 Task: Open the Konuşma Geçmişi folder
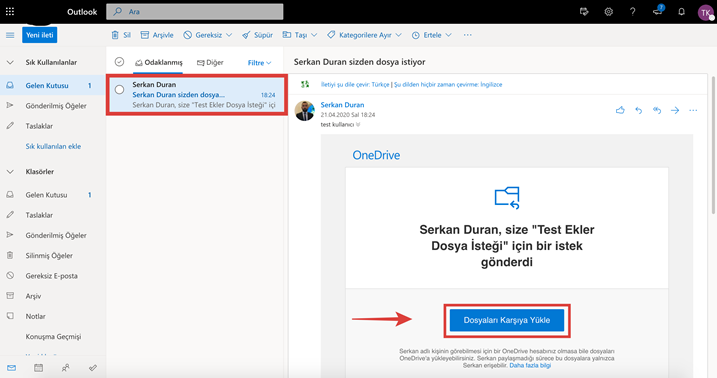(53, 336)
